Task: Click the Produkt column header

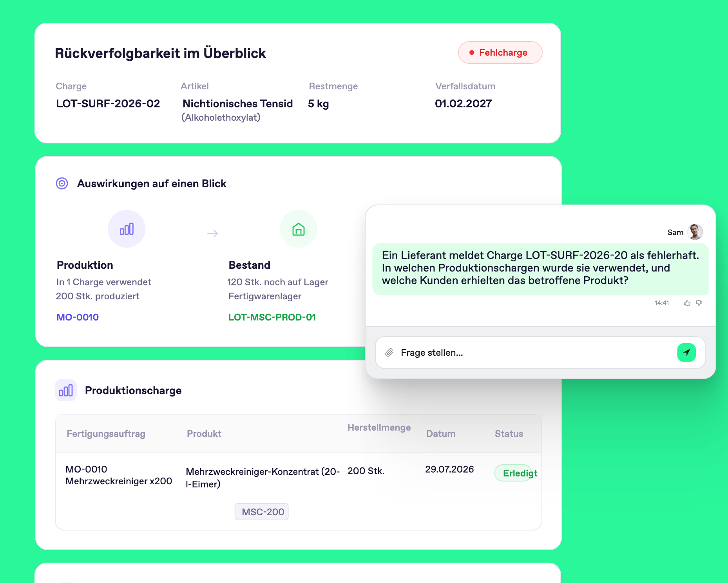Action: pyautogui.click(x=204, y=434)
